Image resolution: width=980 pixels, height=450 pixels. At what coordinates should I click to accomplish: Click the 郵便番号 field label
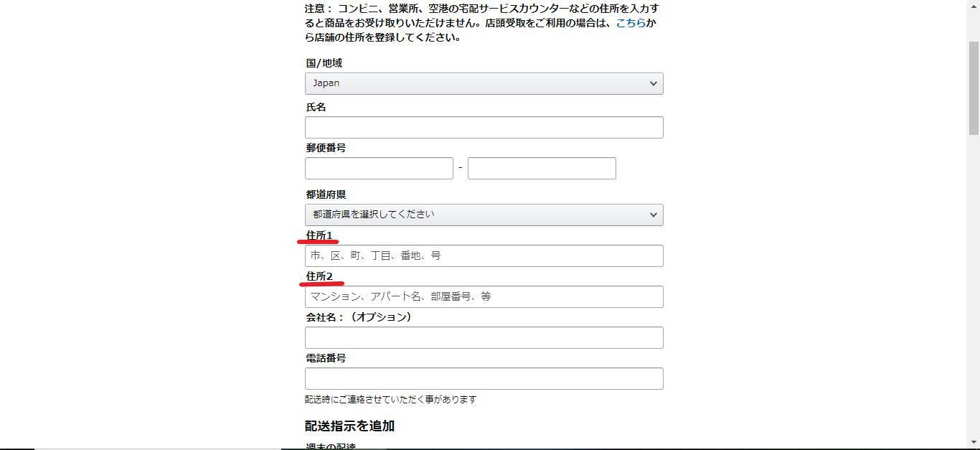326,148
